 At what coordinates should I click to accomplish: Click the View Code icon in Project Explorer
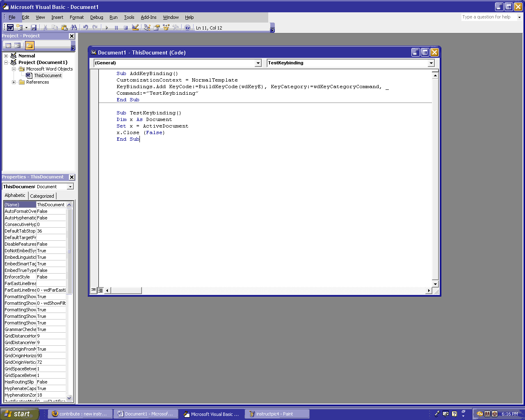[8, 45]
